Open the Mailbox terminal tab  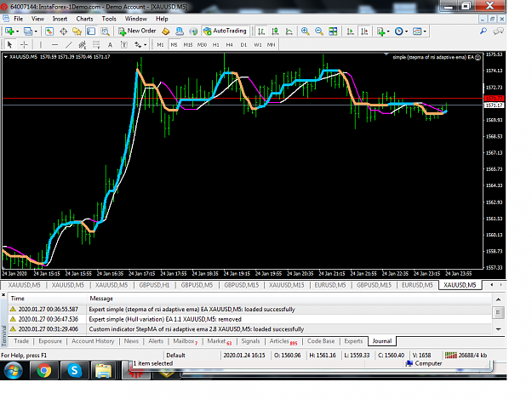click(x=186, y=341)
